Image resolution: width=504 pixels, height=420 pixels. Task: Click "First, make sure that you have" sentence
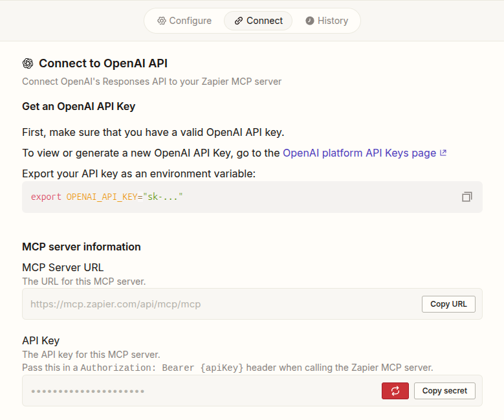tap(153, 133)
